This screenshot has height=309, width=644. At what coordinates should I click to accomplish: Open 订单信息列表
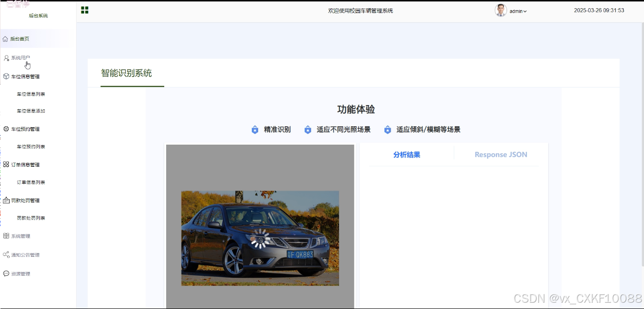[x=31, y=182]
